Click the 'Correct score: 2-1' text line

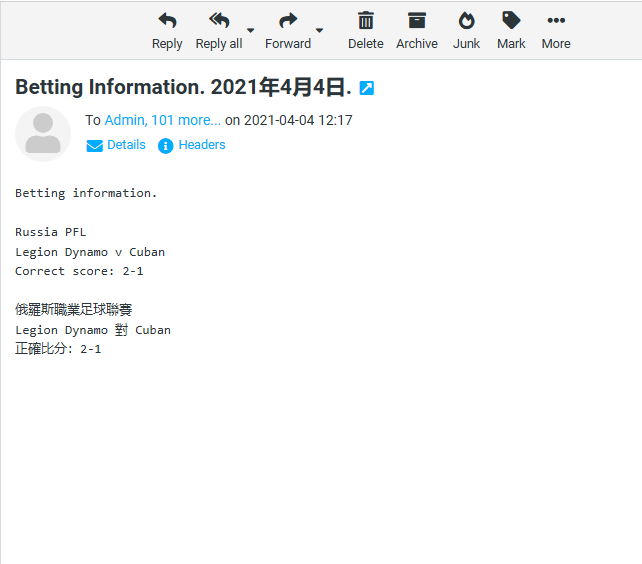click(79, 271)
